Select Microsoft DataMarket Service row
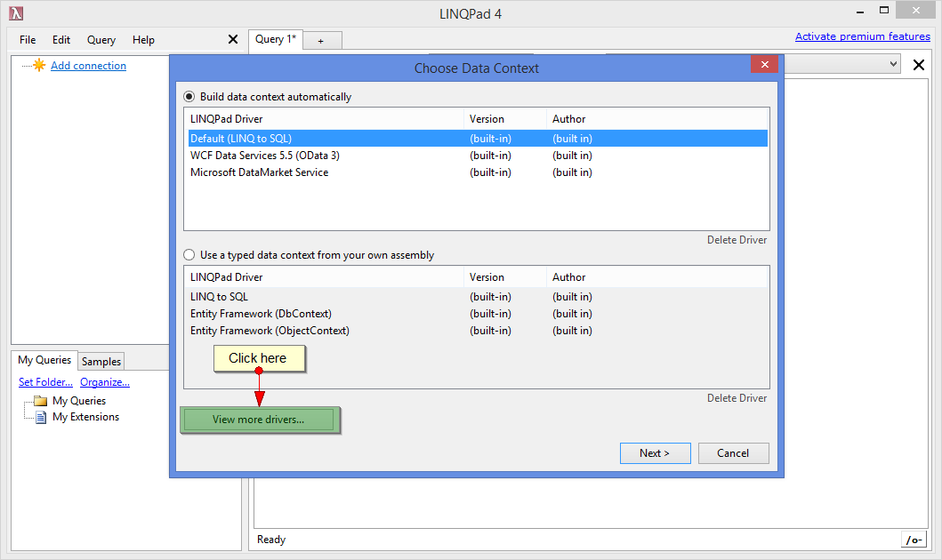942x560 pixels. pyautogui.click(x=478, y=172)
